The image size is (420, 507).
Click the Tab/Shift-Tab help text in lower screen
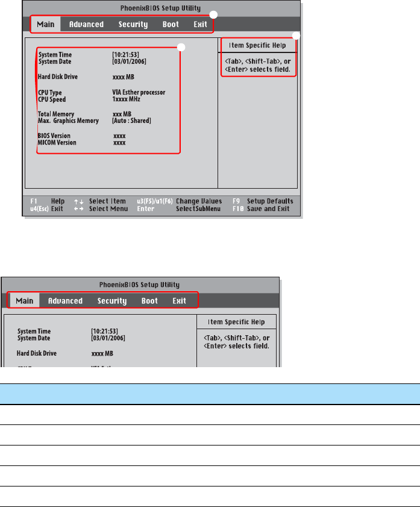[x=236, y=342]
